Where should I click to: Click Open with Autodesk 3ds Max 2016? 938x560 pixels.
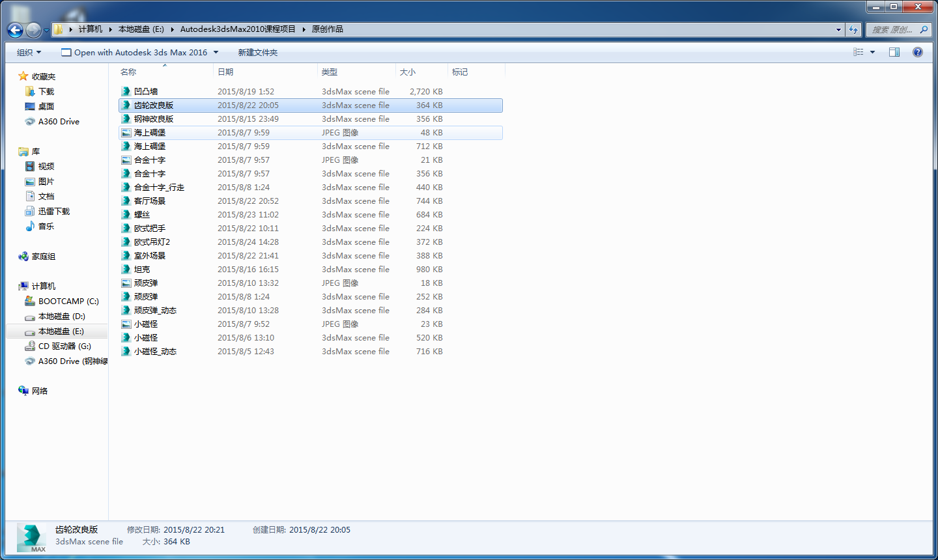tap(134, 52)
